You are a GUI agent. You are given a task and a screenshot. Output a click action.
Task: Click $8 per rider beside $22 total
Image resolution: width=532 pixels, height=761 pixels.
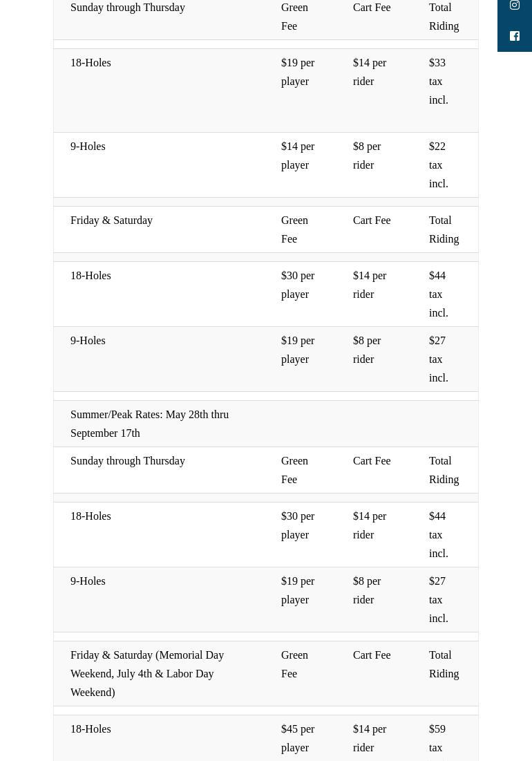[x=367, y=156]
